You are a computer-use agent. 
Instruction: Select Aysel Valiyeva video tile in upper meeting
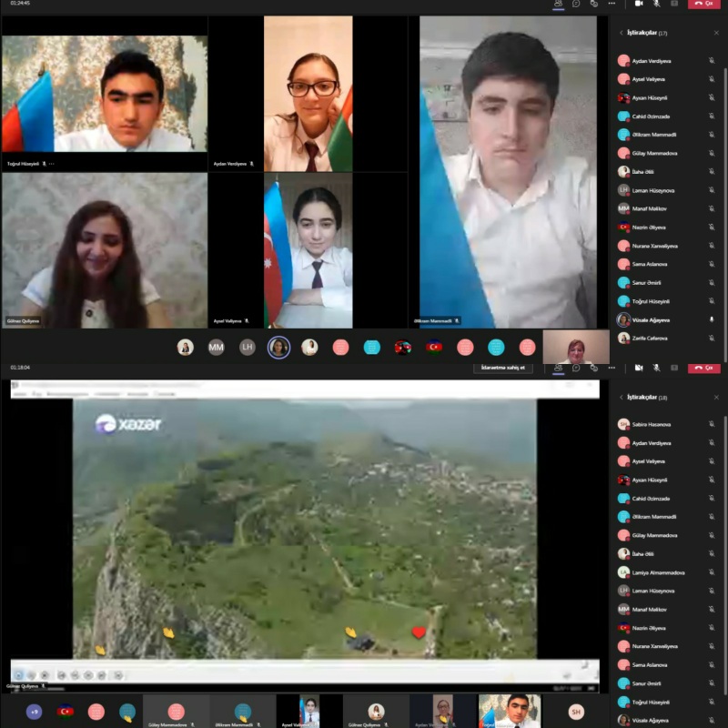click(x=308, y=251)
